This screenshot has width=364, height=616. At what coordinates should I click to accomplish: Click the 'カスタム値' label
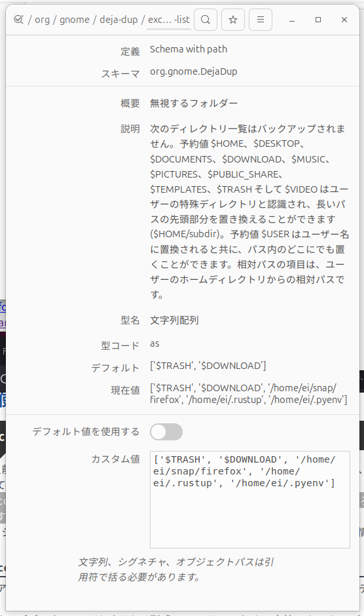tap(115, 459)
